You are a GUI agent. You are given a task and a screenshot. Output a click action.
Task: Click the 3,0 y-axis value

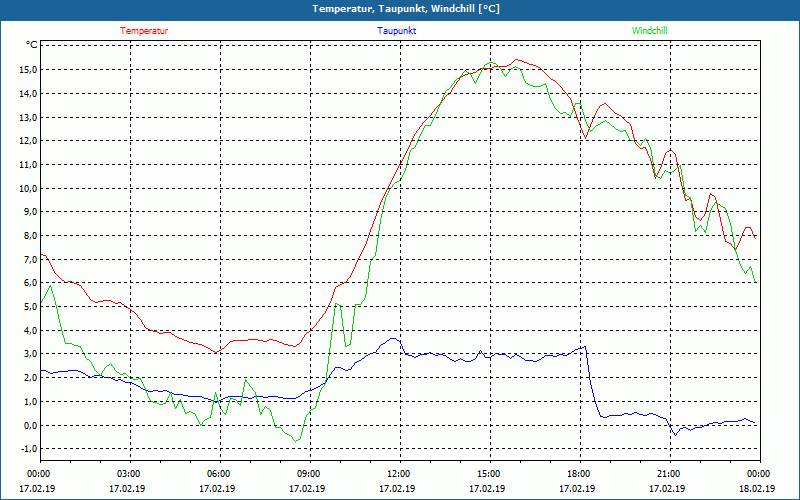31,354
